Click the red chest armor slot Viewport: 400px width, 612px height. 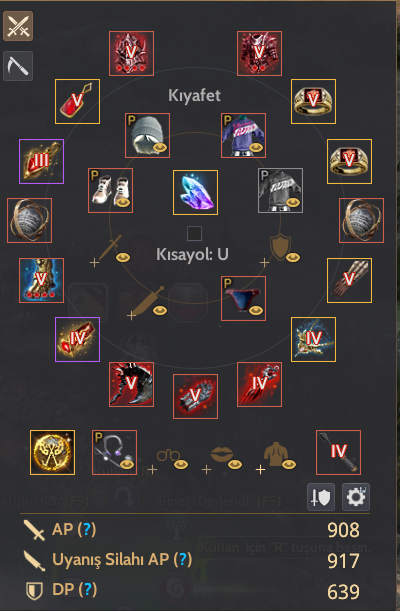[260, 53]
